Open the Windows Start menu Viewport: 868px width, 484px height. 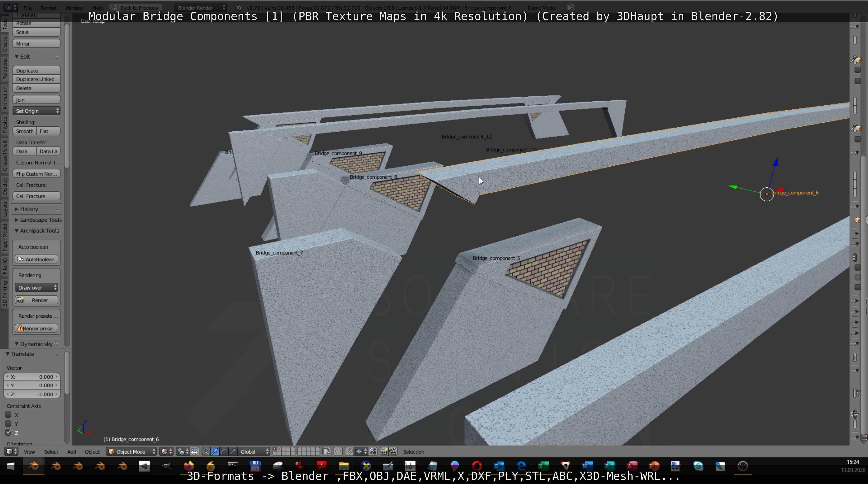11,466
